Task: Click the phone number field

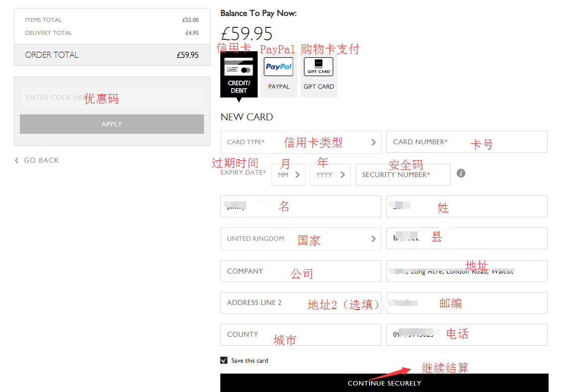Action: tap(467, 335)
